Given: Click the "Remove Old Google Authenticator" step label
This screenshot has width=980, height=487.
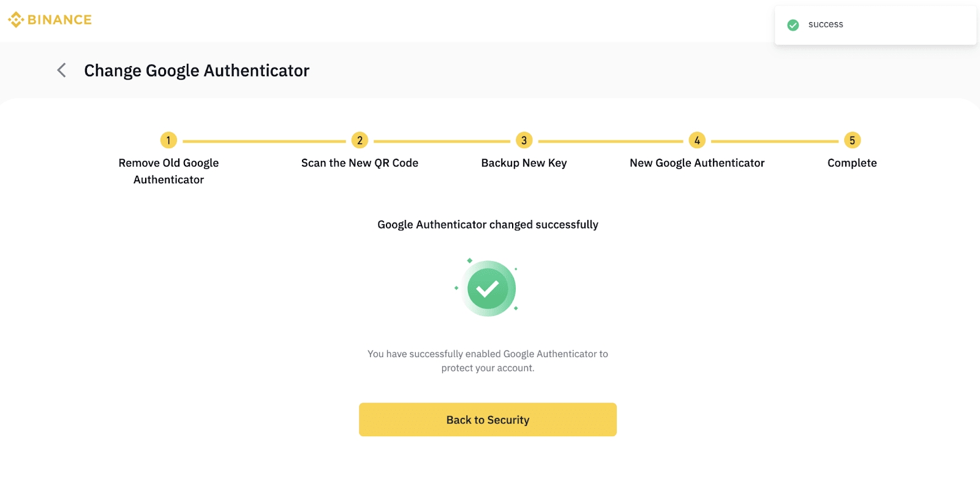Looking at the screenshot, I should (168, 171).
